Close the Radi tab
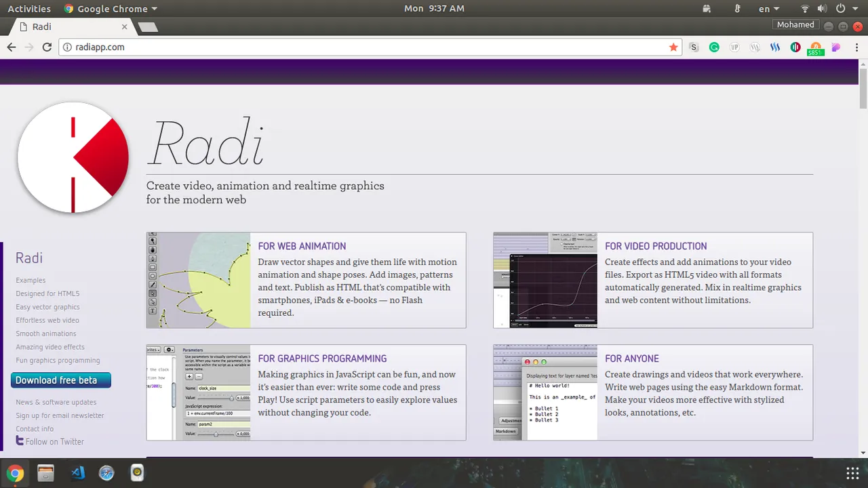Screen dimensions: 868x488 click(x=125, y=27)
